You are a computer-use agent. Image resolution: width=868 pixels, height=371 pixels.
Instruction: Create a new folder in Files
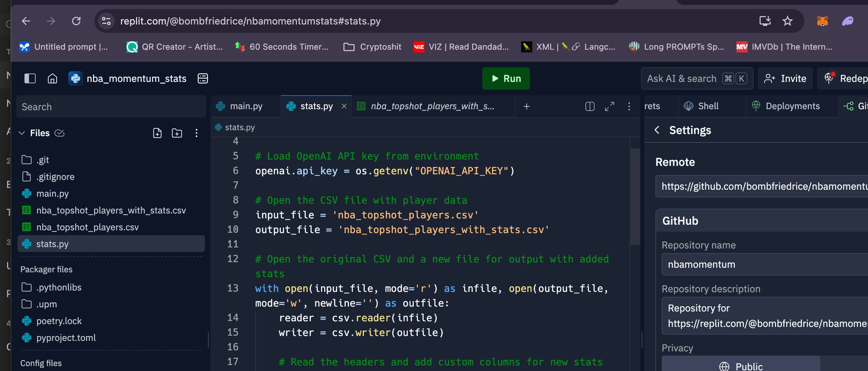pos(177,133)
